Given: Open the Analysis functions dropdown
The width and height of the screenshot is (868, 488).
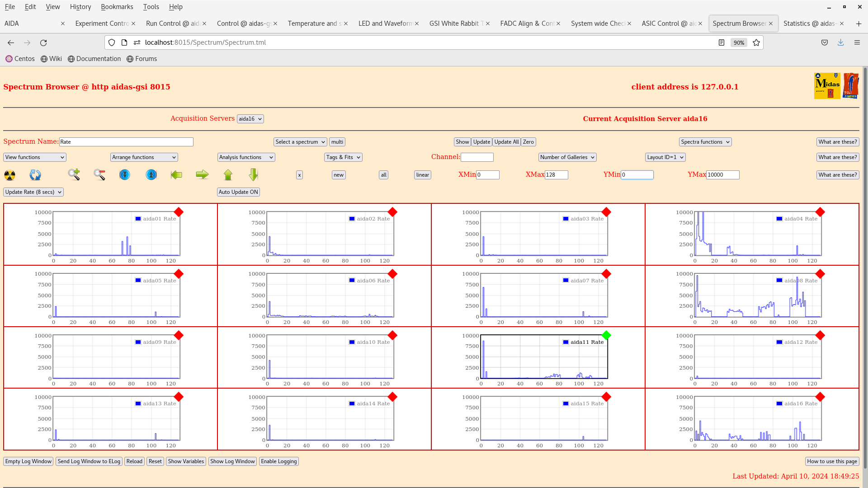Looking at the screenshot, I should tap(246, 157).
